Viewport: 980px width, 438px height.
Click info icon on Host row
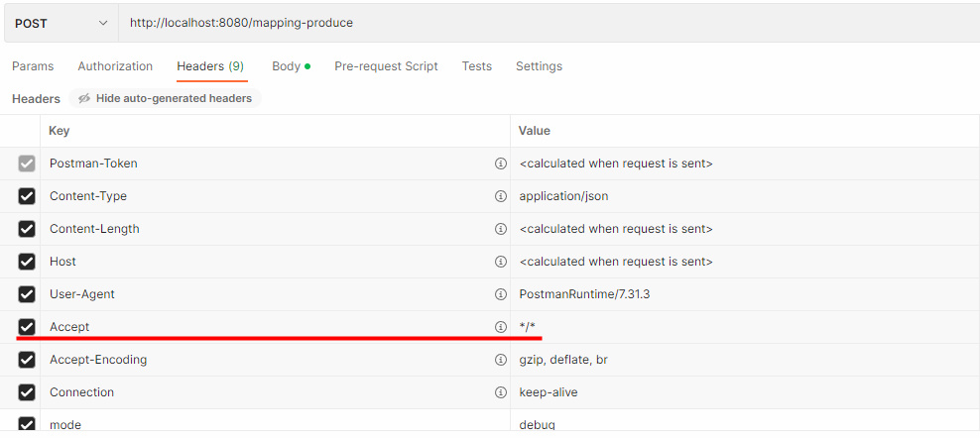point(500,262)
